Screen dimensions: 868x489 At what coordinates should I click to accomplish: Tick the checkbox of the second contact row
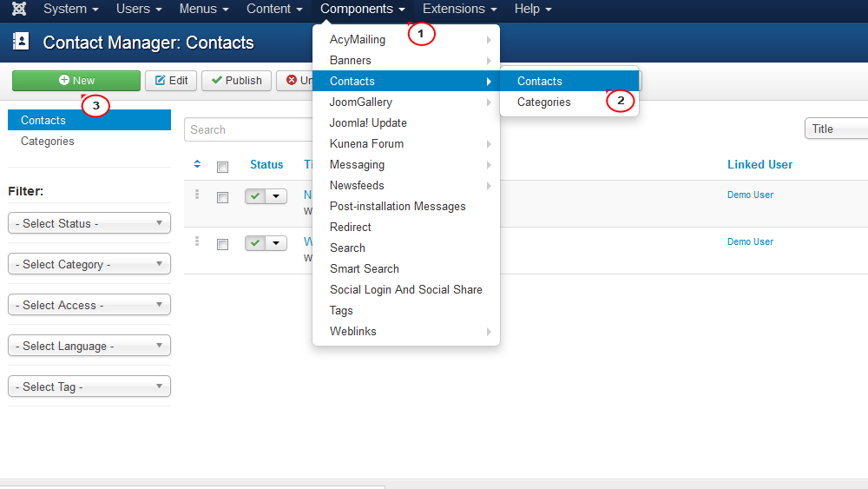tap(222, 244)
